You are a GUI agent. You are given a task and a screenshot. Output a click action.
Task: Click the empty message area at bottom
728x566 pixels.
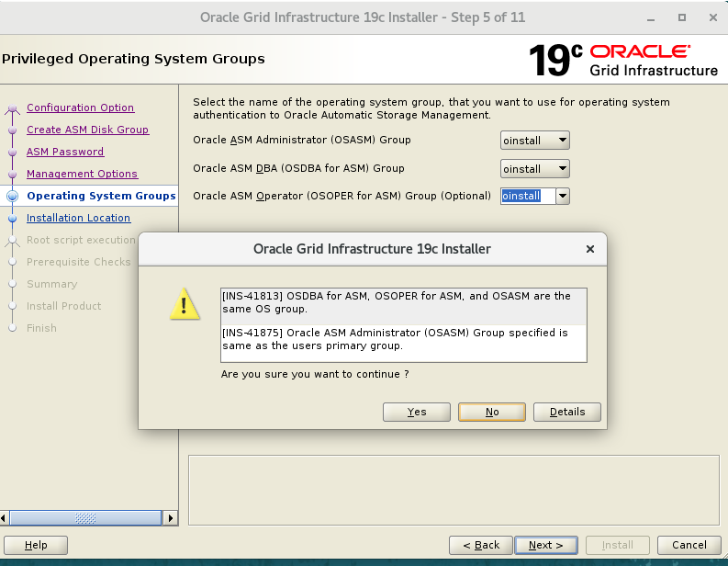tap(454, 491)
